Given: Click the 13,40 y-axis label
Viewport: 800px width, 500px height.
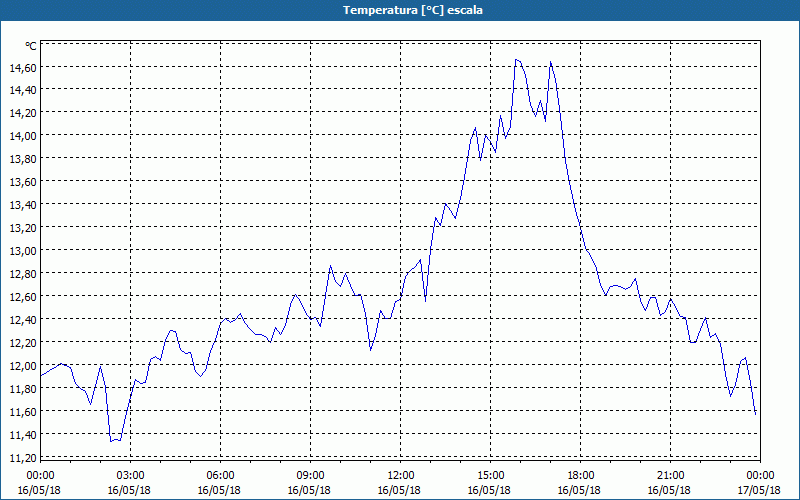Looking at the screenshot, I should tap(23, 205).
